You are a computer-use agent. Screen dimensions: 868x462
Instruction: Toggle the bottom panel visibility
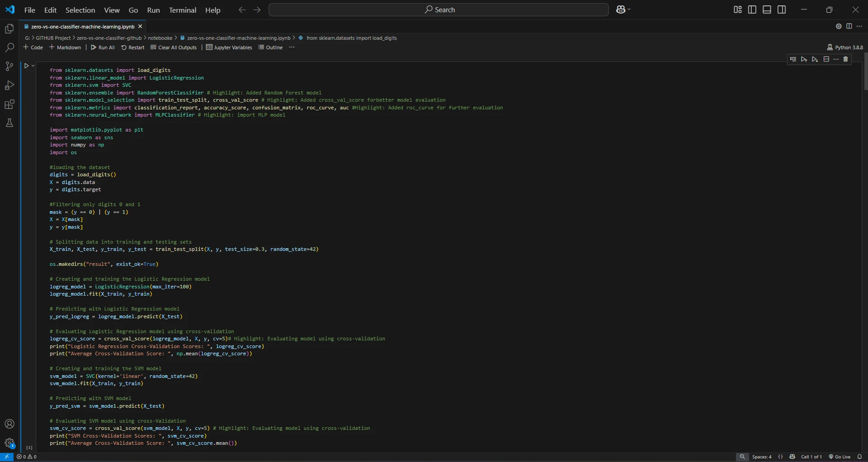click(x=767, y=9)
